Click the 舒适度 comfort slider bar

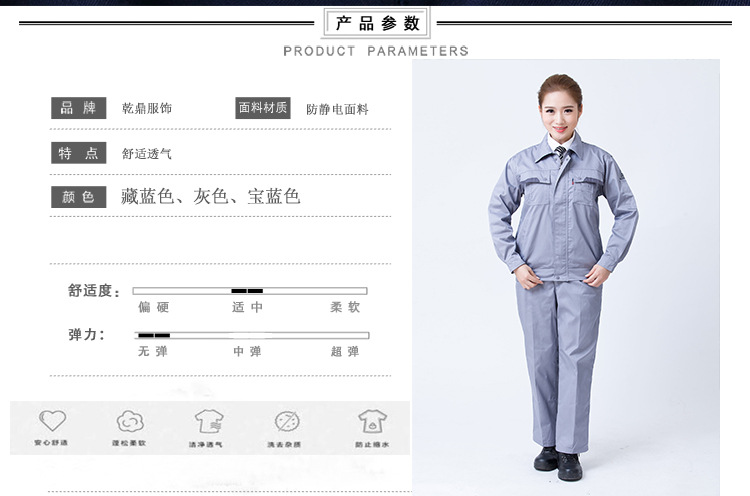250,291
